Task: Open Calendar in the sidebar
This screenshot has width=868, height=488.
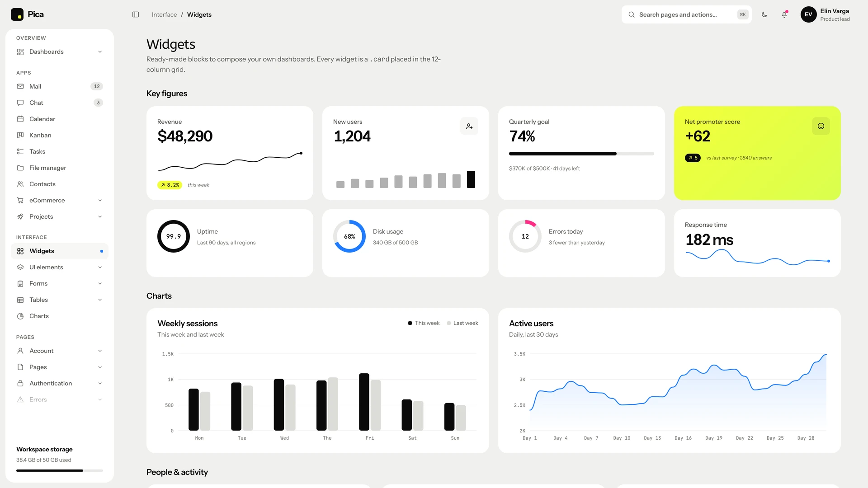Action: pyautogui.click(x=60, y=119)
